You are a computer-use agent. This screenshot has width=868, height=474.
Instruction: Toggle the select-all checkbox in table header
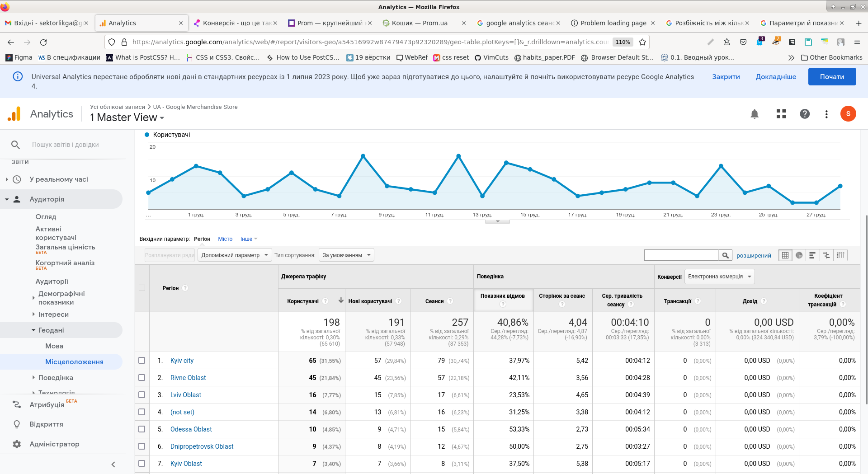coord(142,288)
